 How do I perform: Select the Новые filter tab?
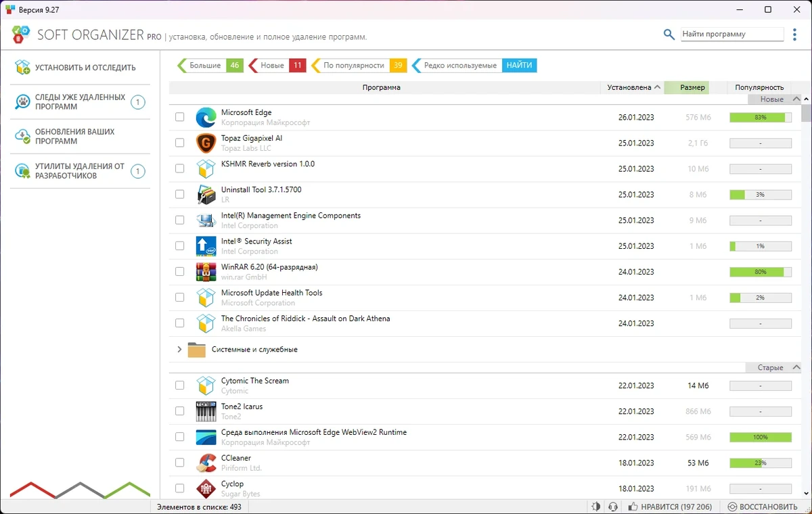click(x=278, y=66)
